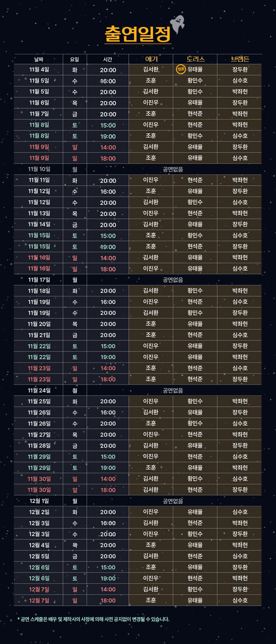276x644 pixels.
Task: Click the 시간 column header
Action: [108, 59]
